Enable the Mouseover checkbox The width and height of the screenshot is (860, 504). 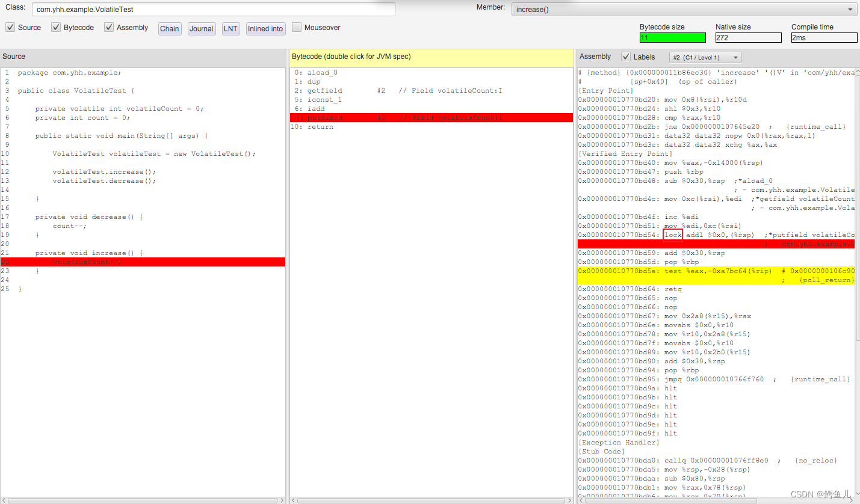(x=297, y=27)
